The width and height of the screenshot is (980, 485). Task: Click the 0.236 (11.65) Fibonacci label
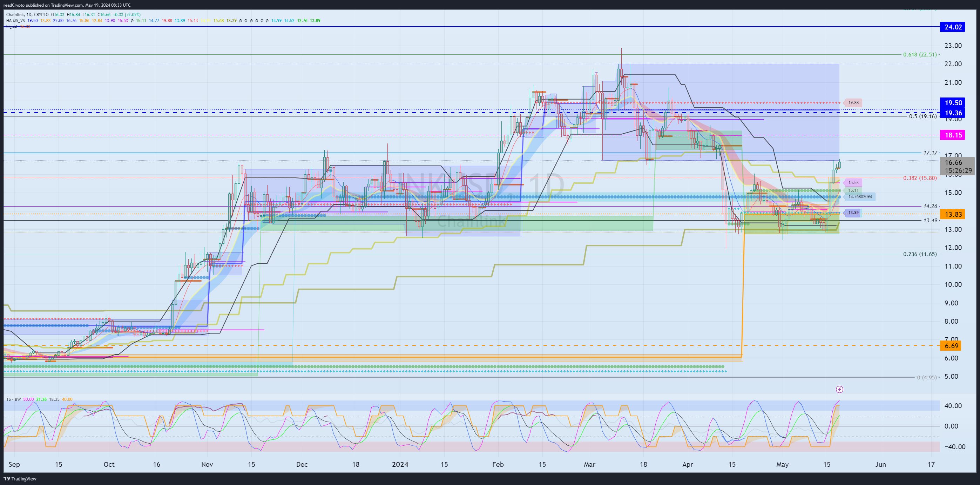pyautogui.click(x=920, y=254)
